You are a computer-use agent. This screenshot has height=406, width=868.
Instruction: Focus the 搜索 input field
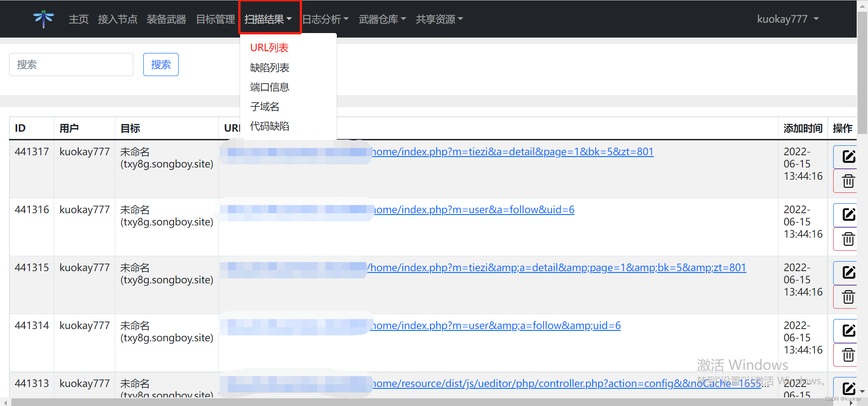coord(71,64)
